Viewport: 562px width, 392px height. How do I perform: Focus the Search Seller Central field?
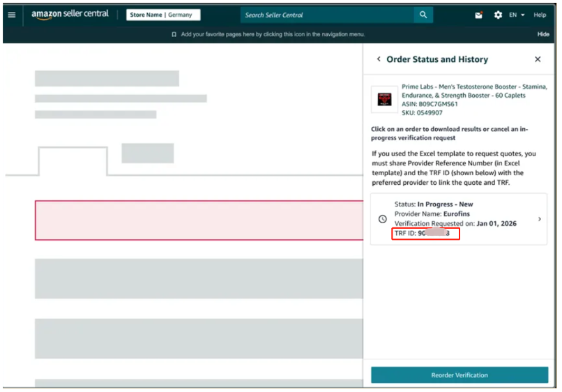[x=327, y=15]
